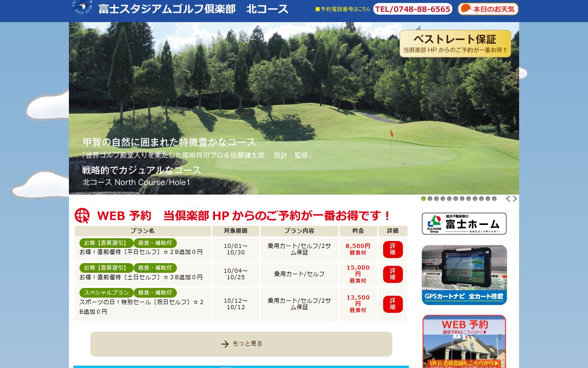Open details for 8,500円 weekday plan
The image size is (588, 368).
coord(393,249)
